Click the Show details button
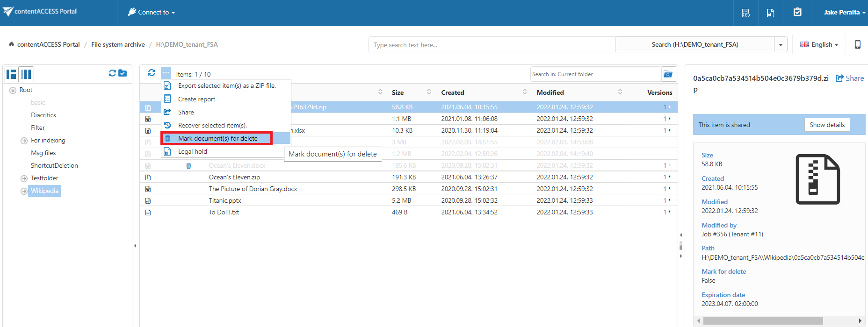 point(826,125)
